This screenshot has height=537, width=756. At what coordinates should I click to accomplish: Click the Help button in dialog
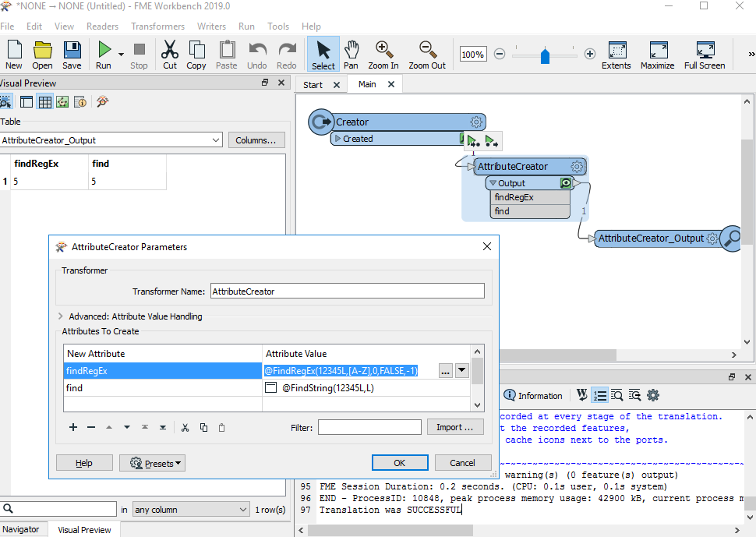pos(84,463)
